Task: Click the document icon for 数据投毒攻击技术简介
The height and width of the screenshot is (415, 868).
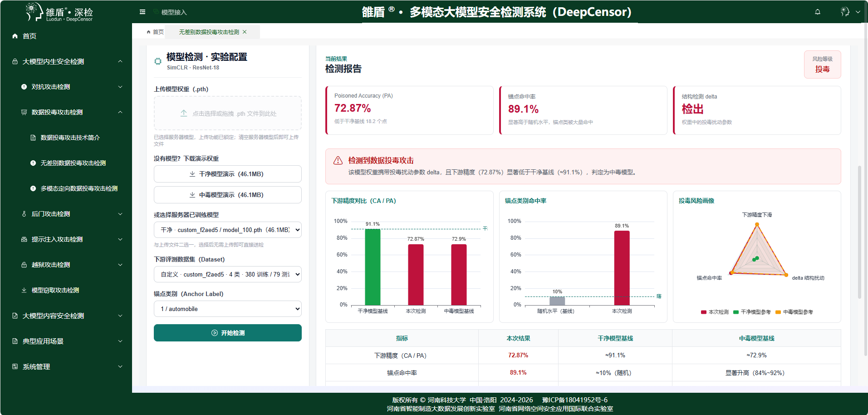Action: coord(33,138)
